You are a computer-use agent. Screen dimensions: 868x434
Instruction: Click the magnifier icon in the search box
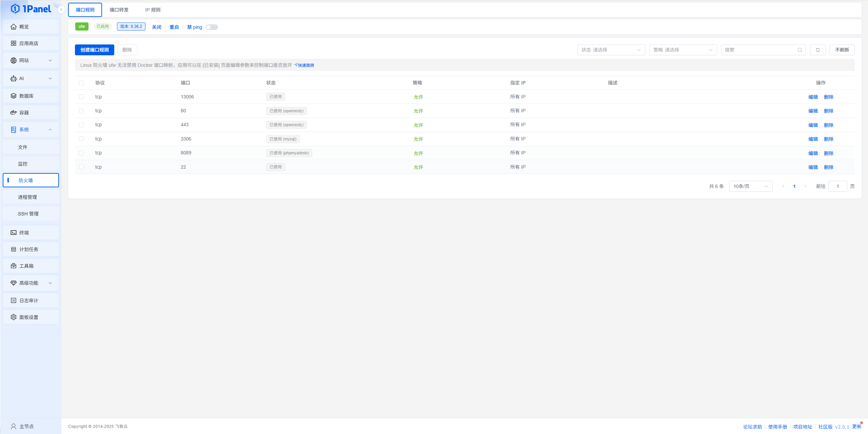pos(800,50)
